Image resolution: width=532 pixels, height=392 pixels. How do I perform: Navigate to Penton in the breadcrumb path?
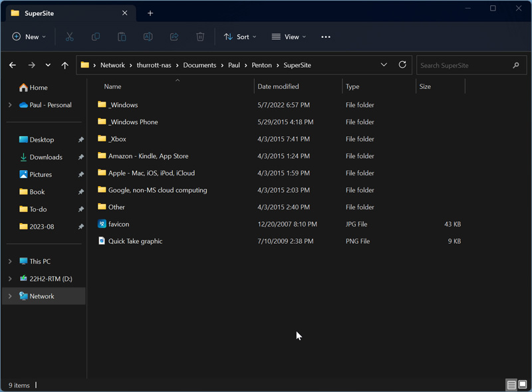pos(261,65)
